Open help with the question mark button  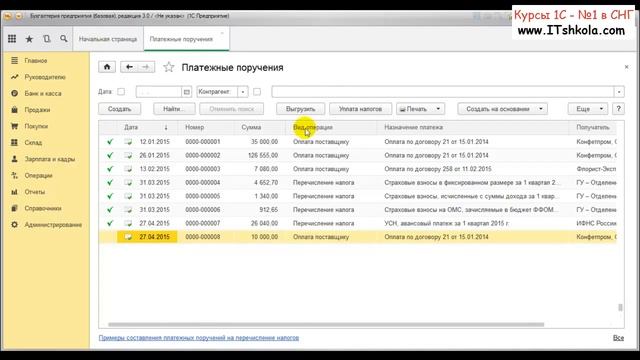click(x=618, y=109)
